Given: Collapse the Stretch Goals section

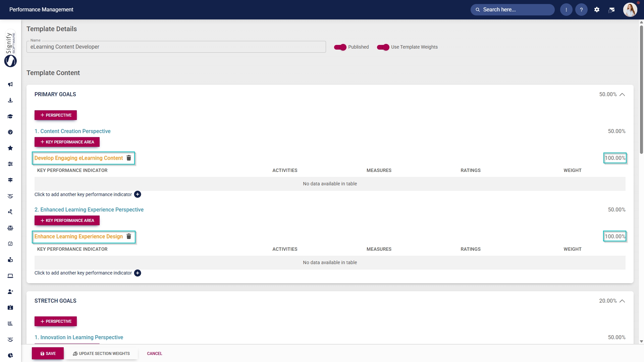Looking at the screenshot, I should point(622,301).
